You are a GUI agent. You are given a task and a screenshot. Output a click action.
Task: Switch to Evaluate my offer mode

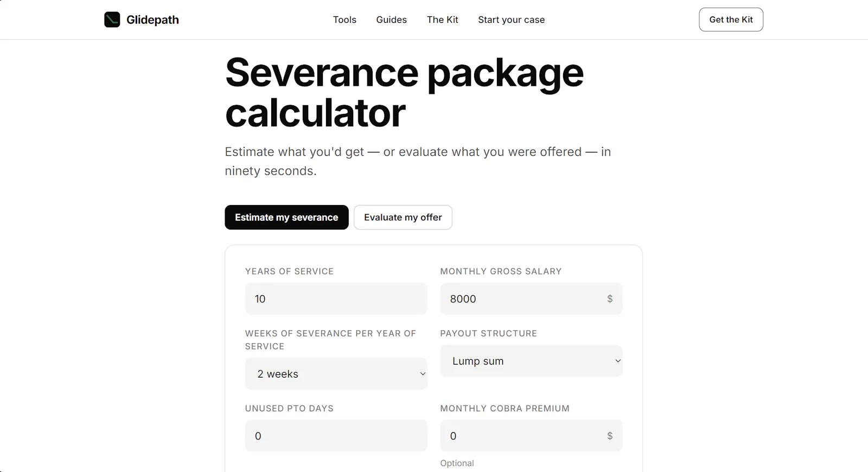click(x=403, y=218)
